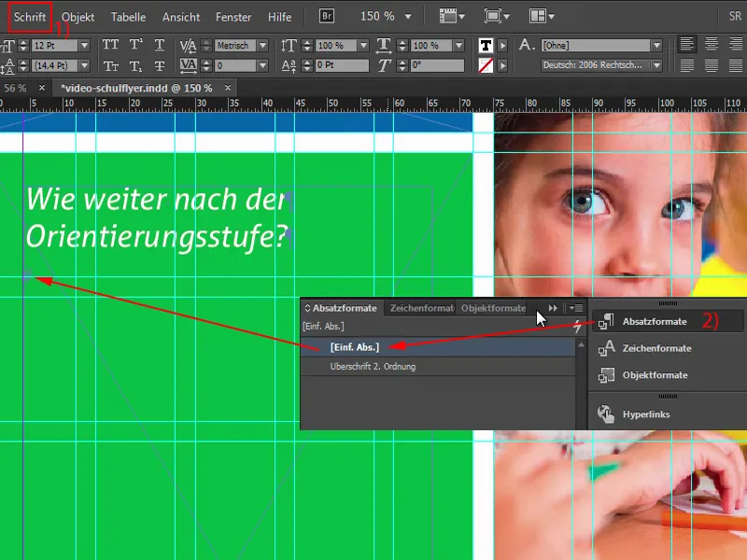747x560 pixels.
Task: Expand the stroke color flyout arrow
Action: pos(502,65)
